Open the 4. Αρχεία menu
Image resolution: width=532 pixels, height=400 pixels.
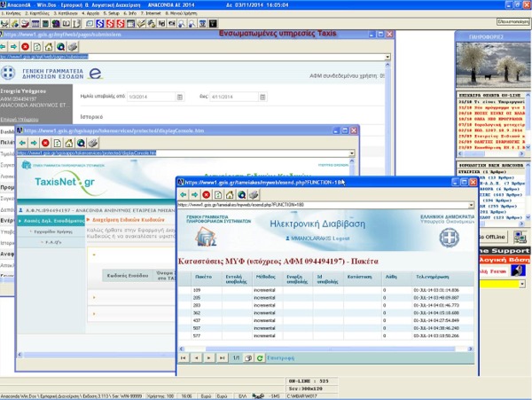pos(90,13)
